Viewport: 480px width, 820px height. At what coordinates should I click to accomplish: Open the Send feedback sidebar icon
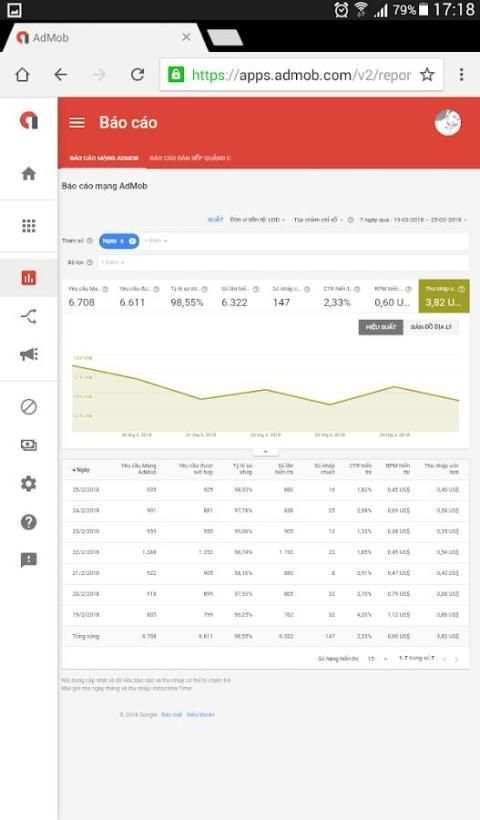(29, 560)
